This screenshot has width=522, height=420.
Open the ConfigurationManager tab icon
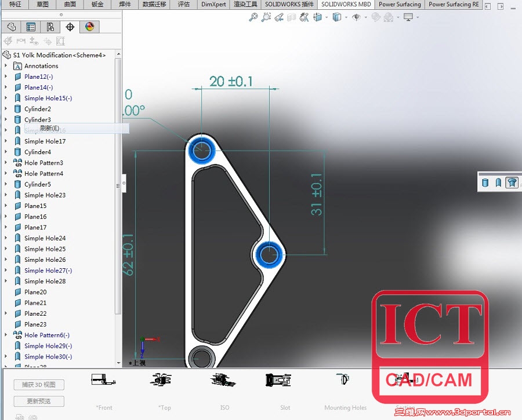coord(50,27)
